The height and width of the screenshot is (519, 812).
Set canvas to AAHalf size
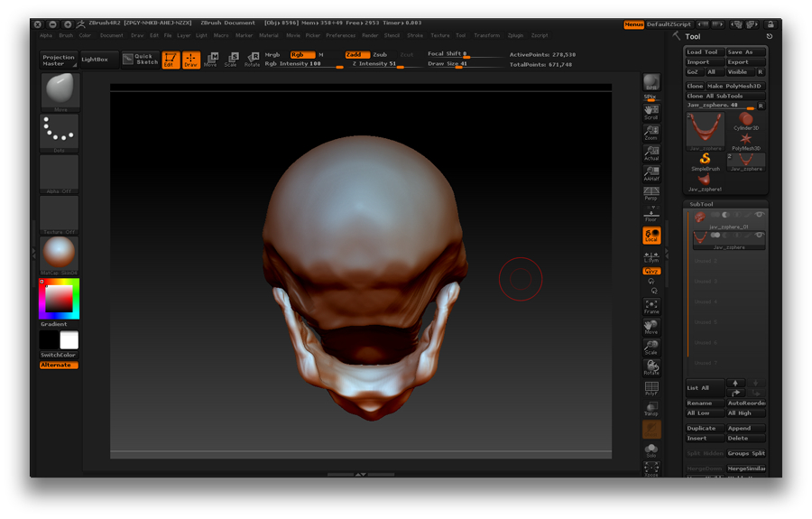click(x=651, y=173)
